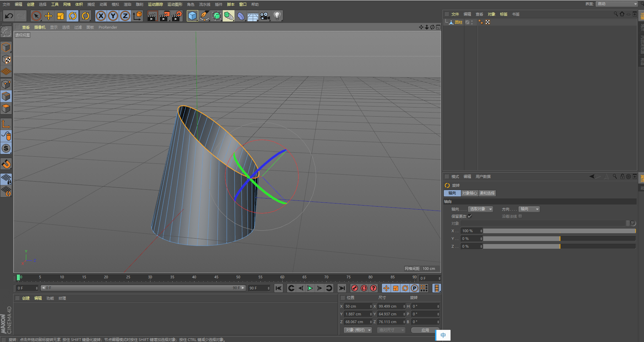Switch to the 柔和选择 tab

tap(487, 193)
